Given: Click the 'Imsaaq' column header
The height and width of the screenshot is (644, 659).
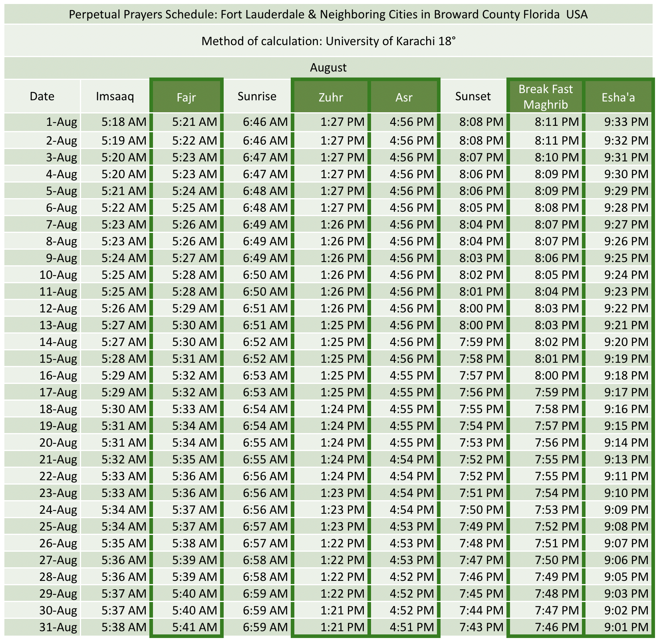Looking at the screenshot, I should [115, 96].
